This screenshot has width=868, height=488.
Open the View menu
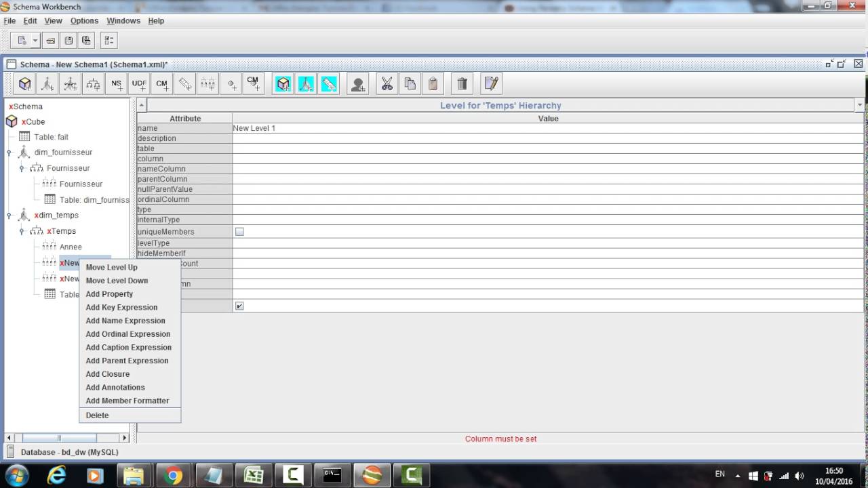click(x=53, y=21)
